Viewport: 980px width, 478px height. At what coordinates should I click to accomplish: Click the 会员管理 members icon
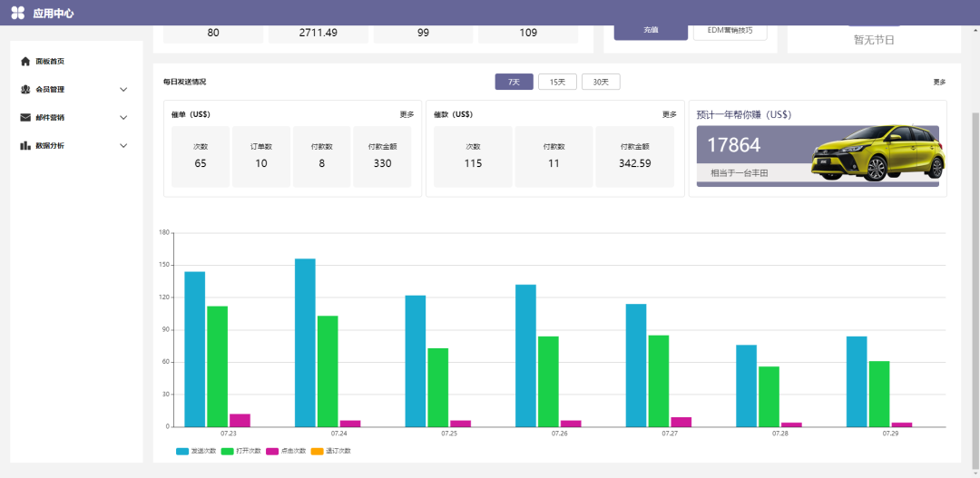tap(25, 90)
